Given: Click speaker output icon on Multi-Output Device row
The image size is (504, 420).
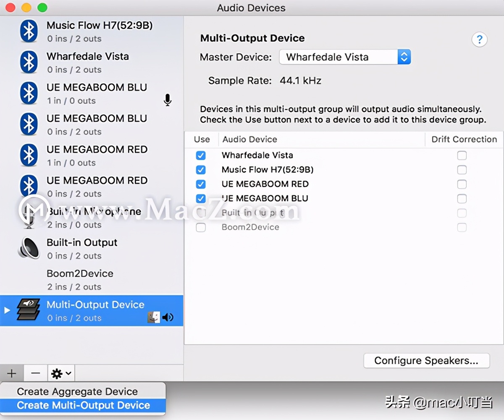Looking at the screenshot, I should [x=168, y=317].
